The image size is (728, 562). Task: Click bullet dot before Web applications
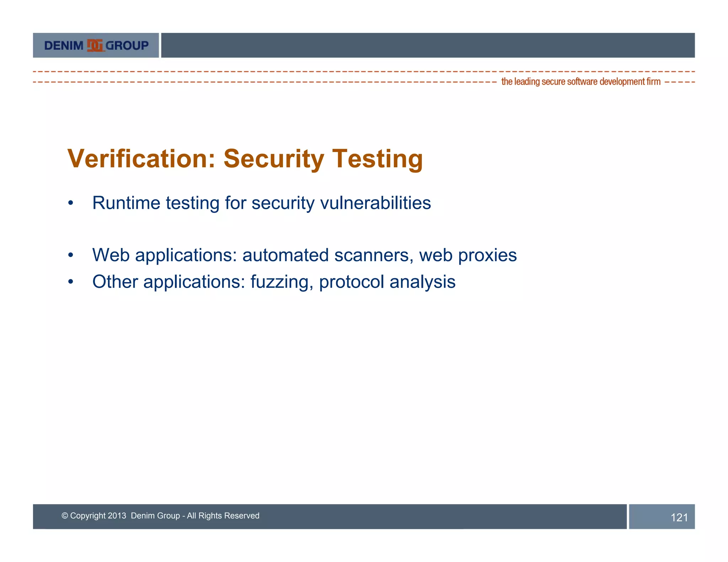point(71,255)
